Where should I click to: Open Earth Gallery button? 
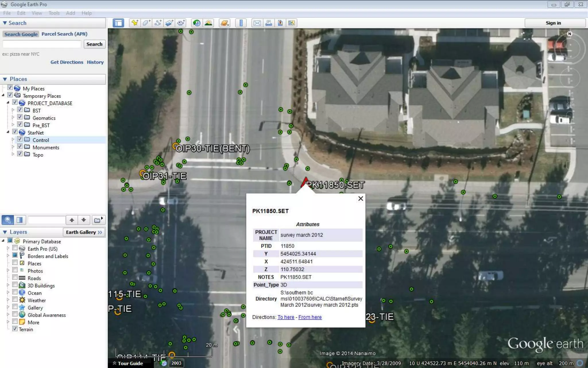tap(84, 232)
